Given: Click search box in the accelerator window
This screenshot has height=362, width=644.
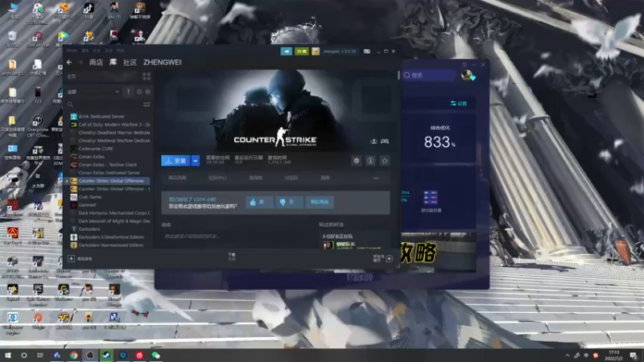Looking at the screenshot, I should tap(429, 75).
